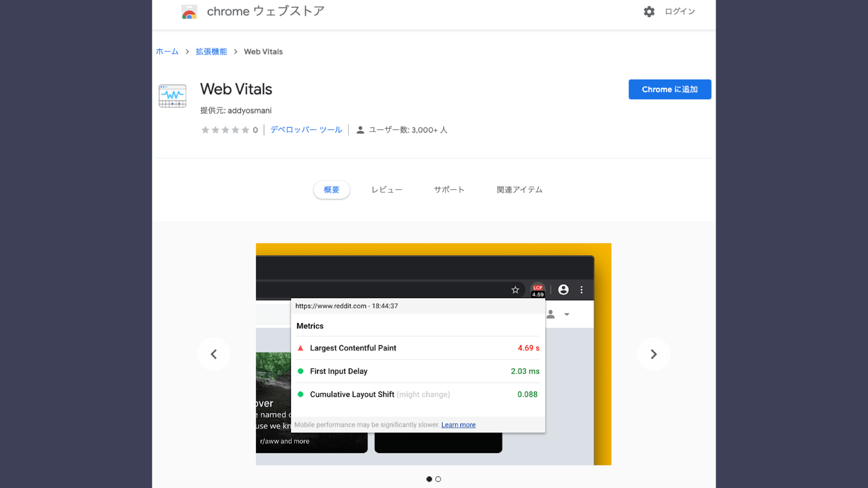
Task: Click the chrome ウェブストア title text
Action: [265, 11]
